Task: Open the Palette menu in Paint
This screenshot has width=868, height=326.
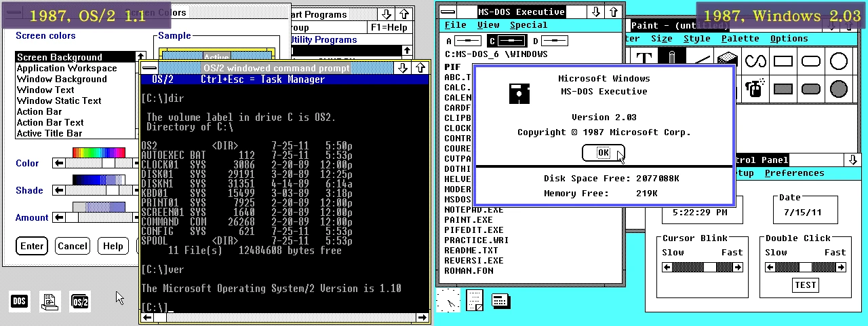Action: [740, 39]
